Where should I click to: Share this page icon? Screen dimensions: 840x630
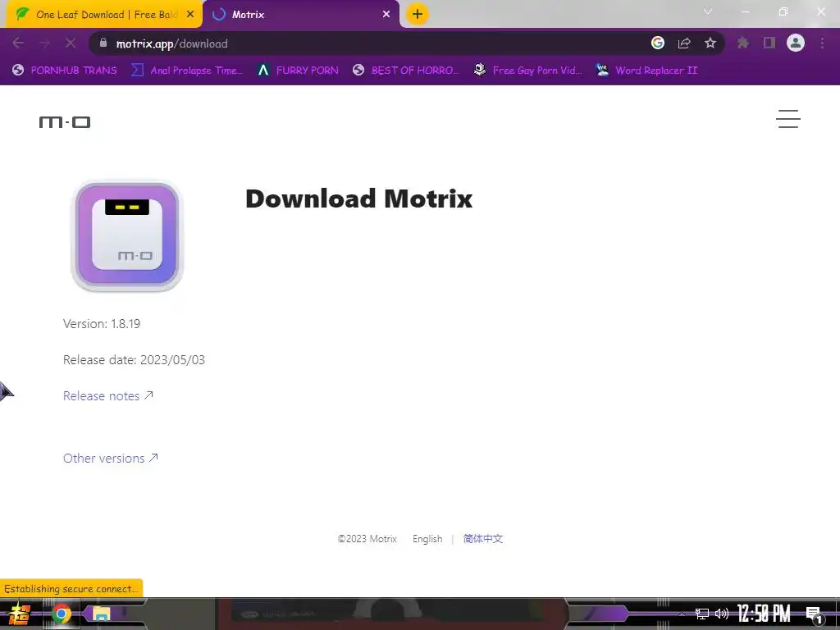(684, 43)
